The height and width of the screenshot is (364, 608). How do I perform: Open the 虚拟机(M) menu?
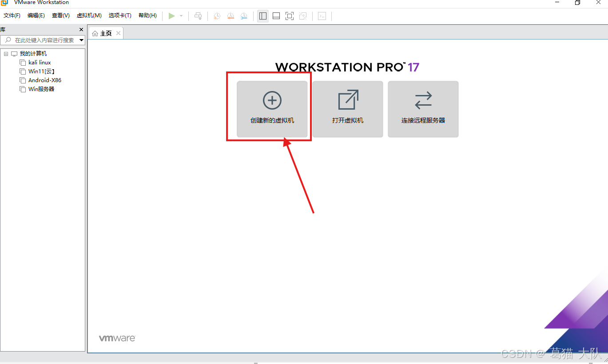click(89, 16)
